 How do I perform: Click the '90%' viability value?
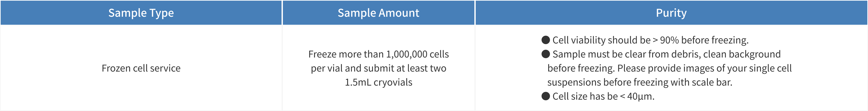[x=669, y=40]
